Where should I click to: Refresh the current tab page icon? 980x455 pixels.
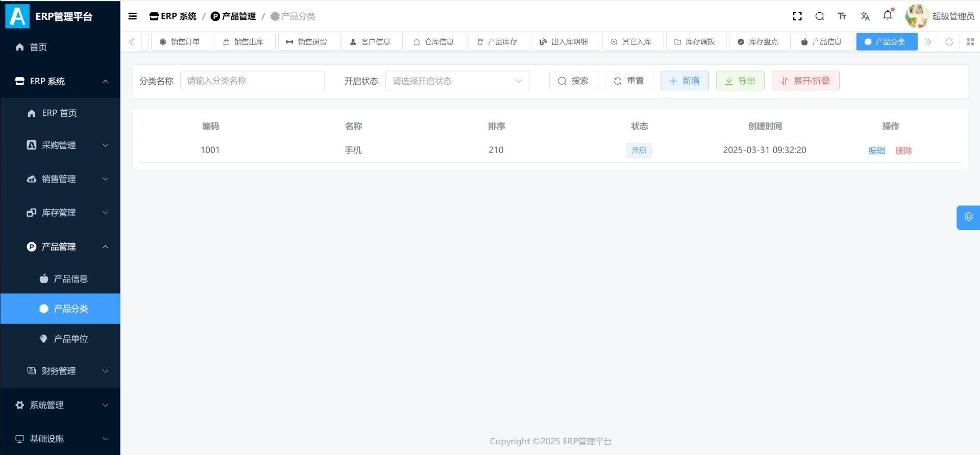[x=949, y=42]
